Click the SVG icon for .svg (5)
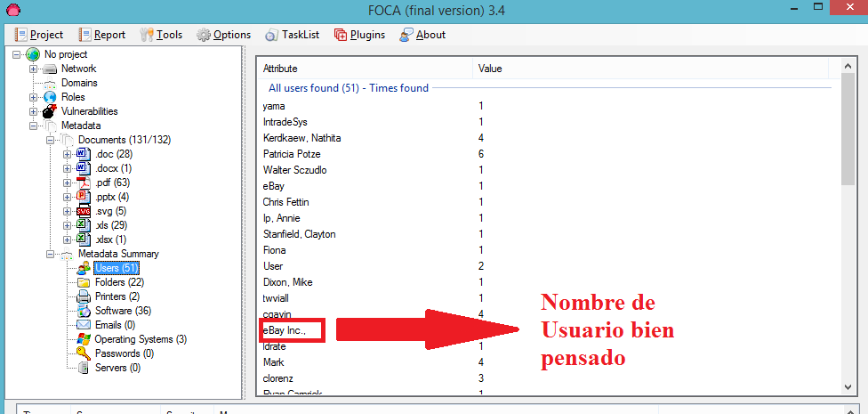 coord(84,211)
